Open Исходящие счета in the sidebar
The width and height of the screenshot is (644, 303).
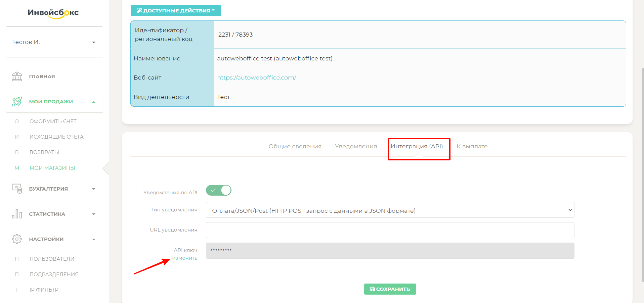click(x=56, y=137)
